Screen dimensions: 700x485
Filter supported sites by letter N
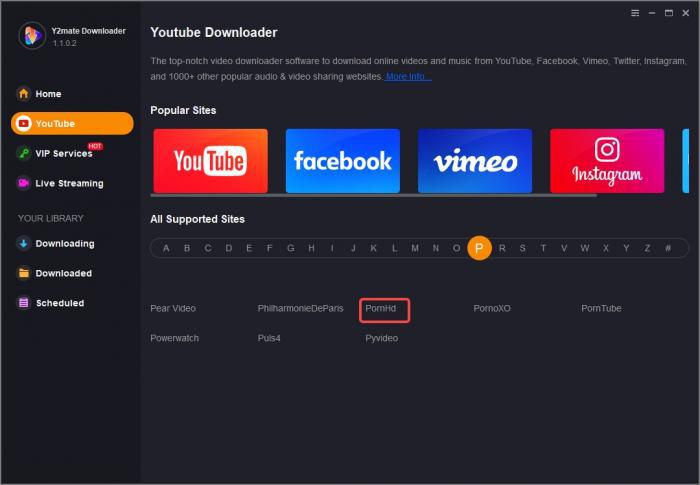tap(436, 248)
